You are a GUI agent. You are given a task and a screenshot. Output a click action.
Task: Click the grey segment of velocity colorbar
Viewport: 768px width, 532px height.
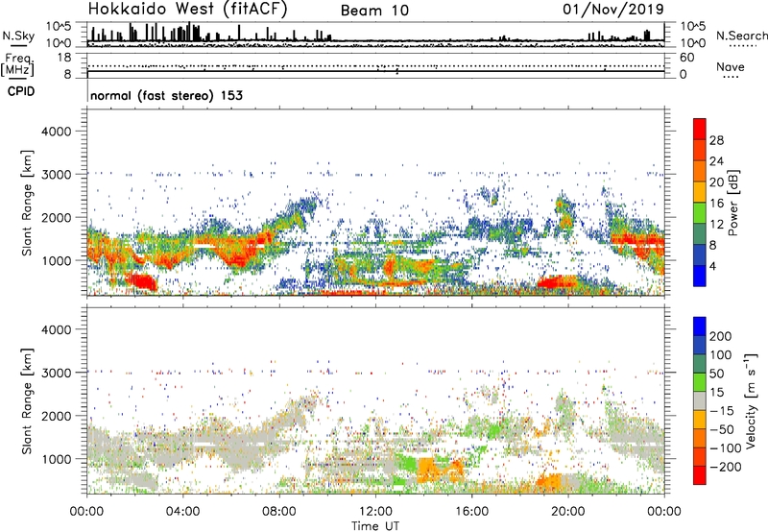pyautogui.click(x=700, y=400)
